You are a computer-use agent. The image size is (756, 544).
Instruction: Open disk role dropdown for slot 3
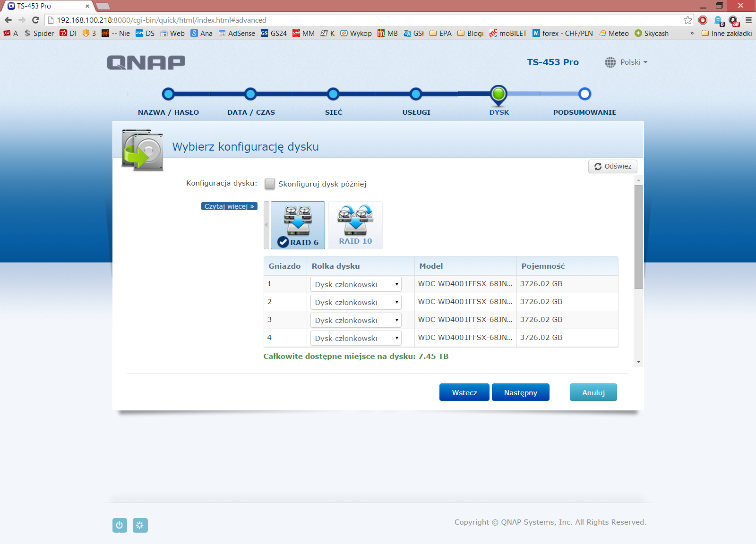pyautogui.click(x=355, y=320)
